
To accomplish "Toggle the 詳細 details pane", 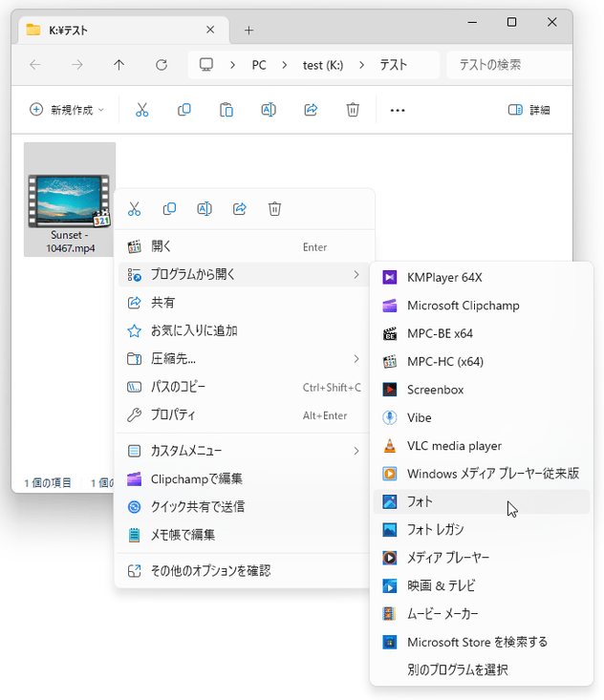I will click(x=528, y=110).
